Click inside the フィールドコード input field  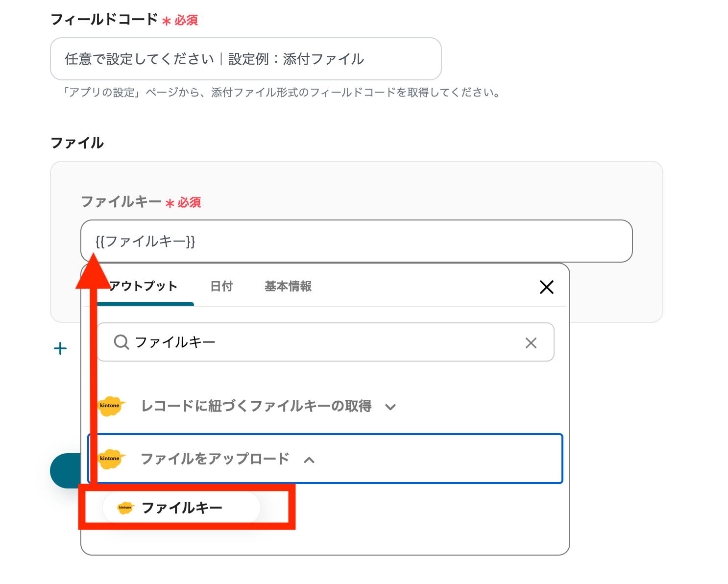point(245,58)
